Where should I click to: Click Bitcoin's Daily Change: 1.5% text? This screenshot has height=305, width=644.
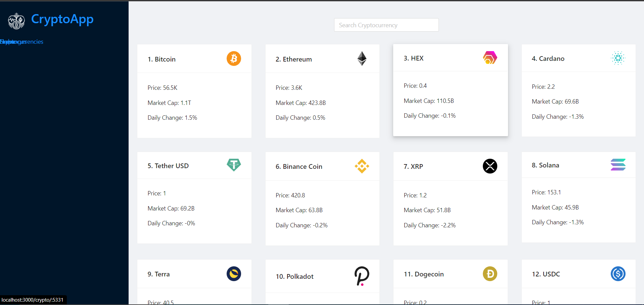pos(172,118)
